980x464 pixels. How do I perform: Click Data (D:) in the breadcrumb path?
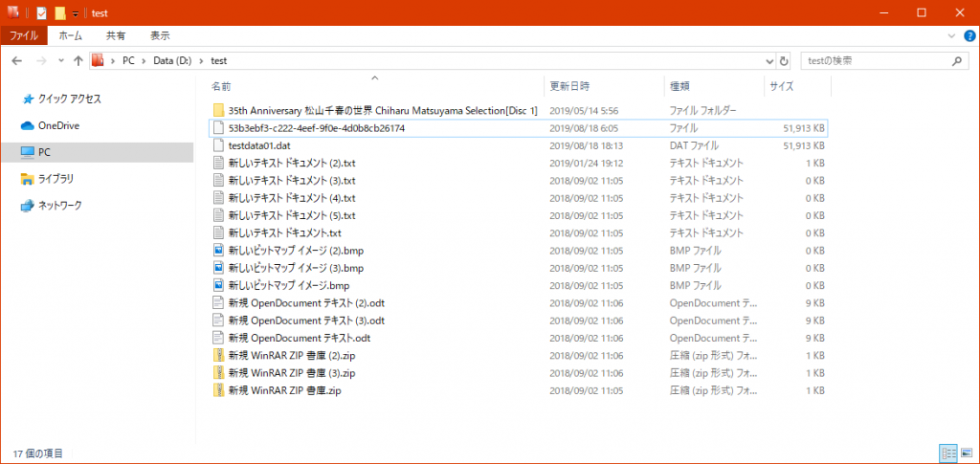click(x=172, y=61)
